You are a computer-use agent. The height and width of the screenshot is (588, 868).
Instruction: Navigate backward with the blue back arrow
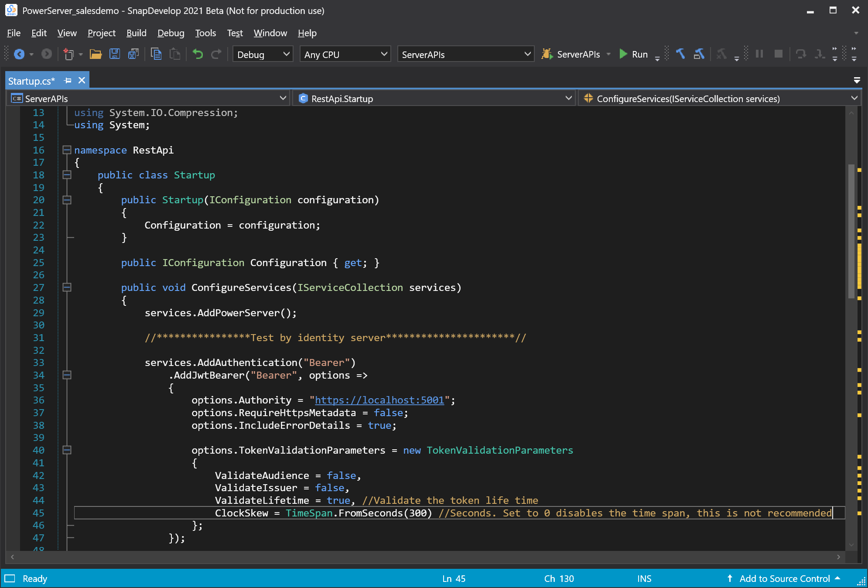tap(19, 54)
